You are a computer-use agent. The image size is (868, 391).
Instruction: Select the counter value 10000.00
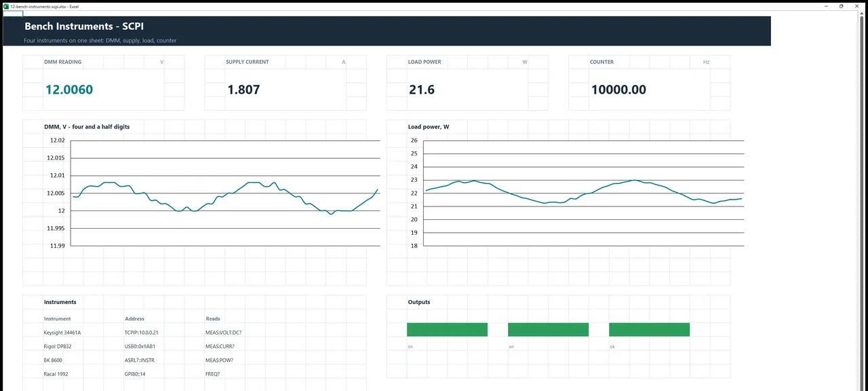(618, 90)
